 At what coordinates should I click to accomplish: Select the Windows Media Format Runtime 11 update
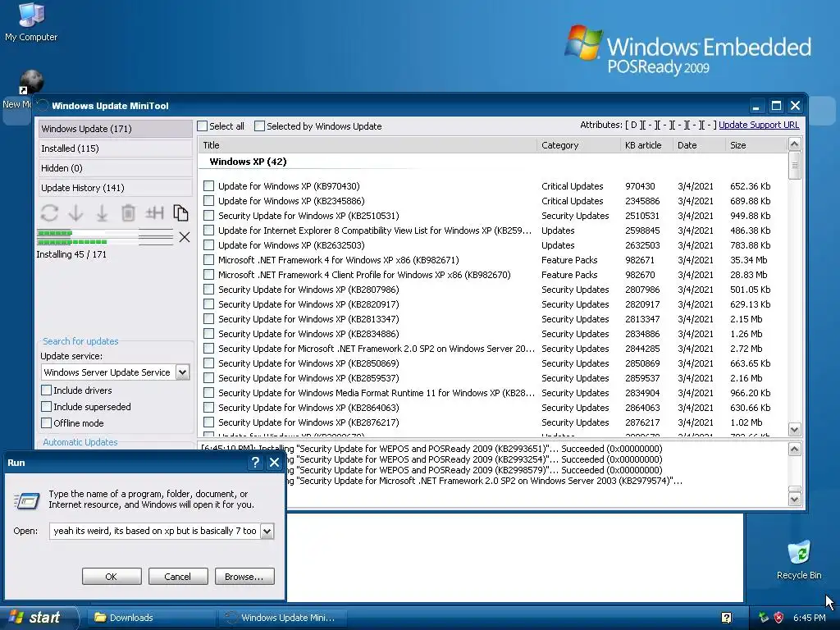coord(376,393)
